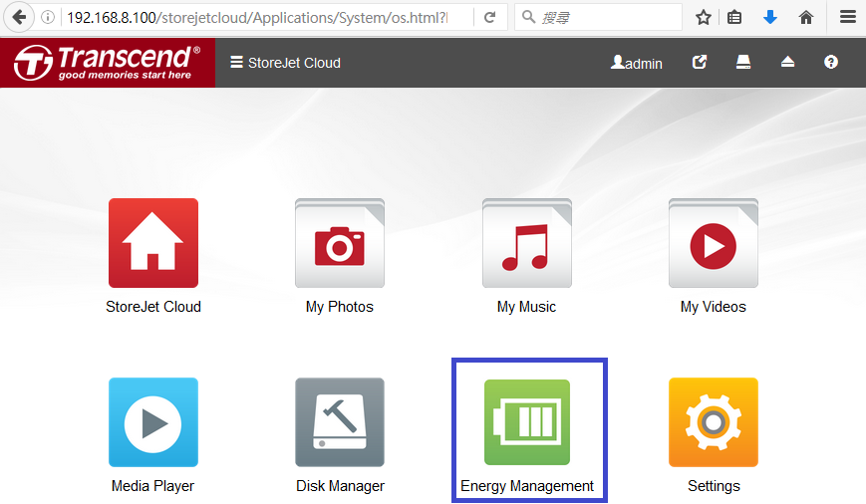Go back with browser back arrow

19,18
